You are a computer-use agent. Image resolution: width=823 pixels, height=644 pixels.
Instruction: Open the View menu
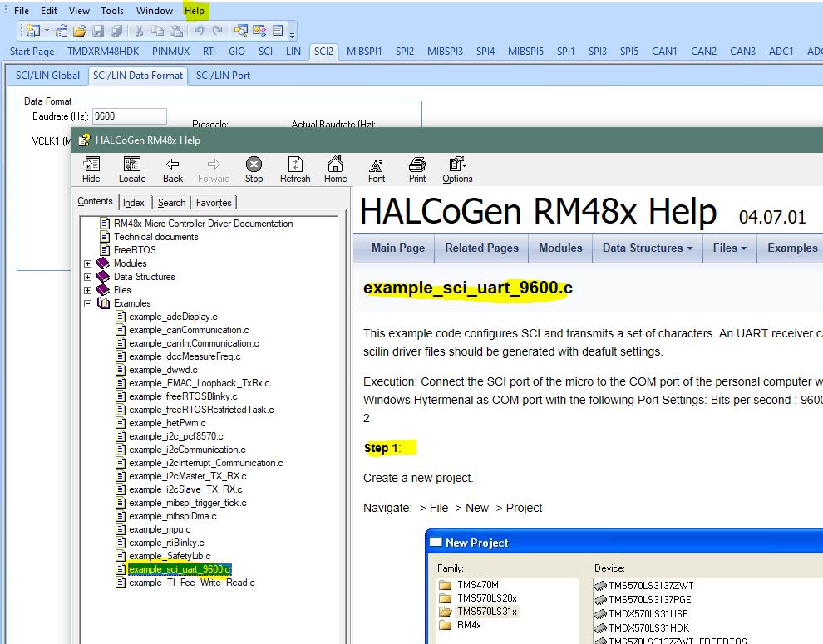click(79, 11)
